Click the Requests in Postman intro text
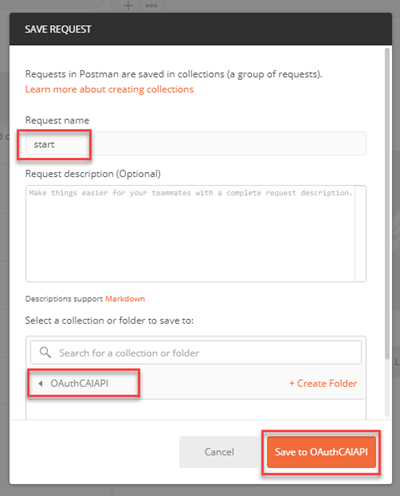The width and height of the screenshot is (400, 496). tap(174, 74)
